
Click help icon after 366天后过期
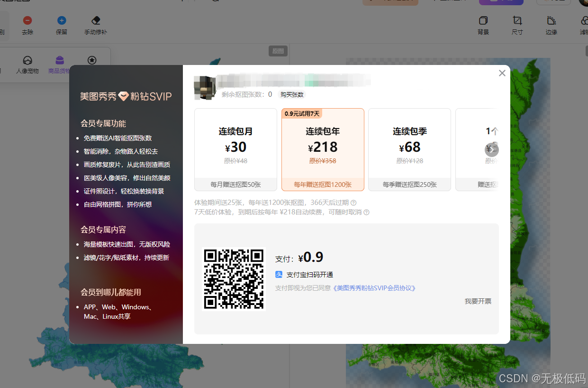[x=353, y=203]
